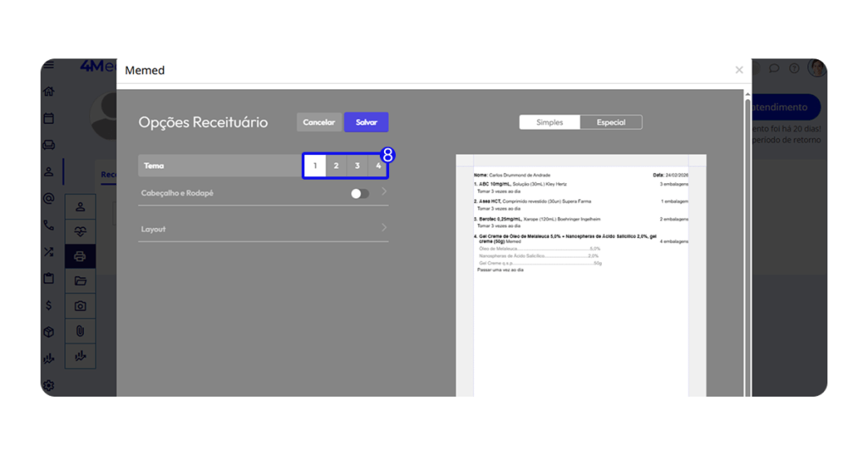868x456 pixels.
Task: Click the phone icon in the sidebar
Action: coord(48,225)
